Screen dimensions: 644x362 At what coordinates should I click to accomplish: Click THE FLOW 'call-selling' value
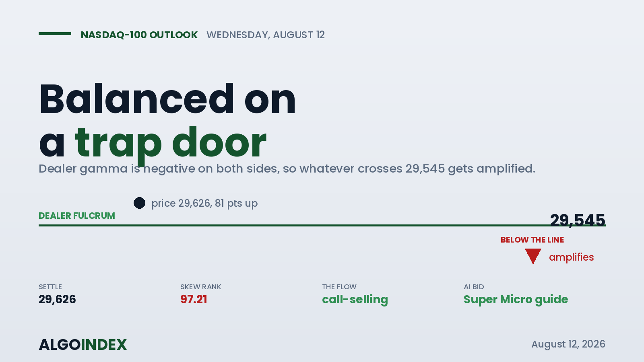coord(355,300)
